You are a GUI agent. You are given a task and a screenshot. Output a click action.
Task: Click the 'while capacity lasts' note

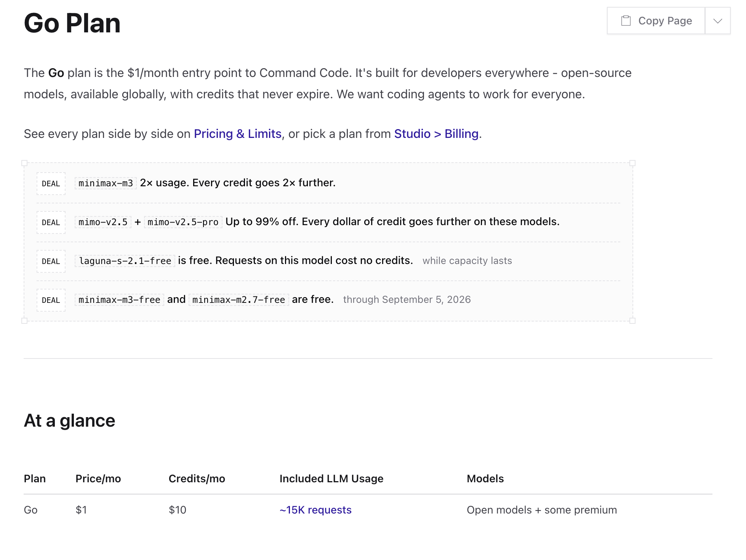[x=467, y=261]
